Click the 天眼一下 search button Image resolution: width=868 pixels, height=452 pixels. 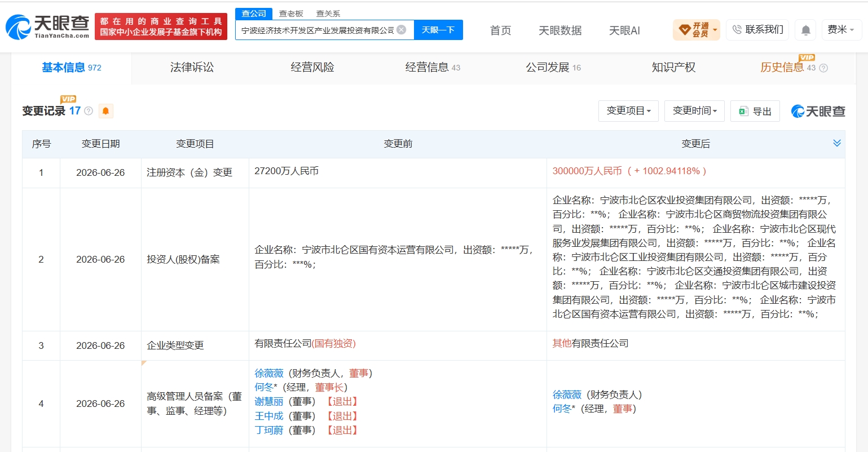[438, 30]
